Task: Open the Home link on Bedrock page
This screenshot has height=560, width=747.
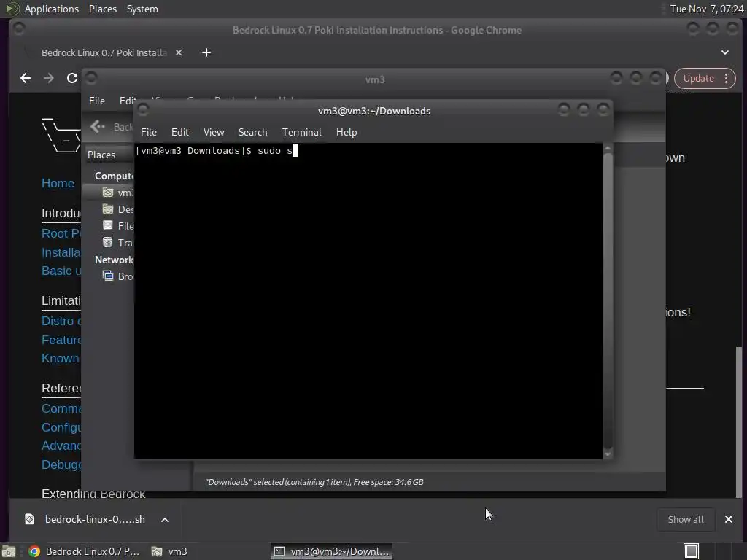Action: click(x=58, y=183)
